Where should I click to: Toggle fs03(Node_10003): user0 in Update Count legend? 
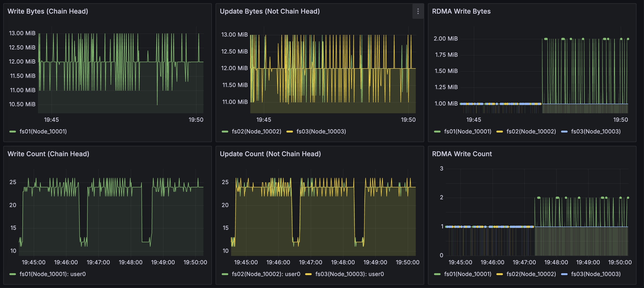point(349,274)
